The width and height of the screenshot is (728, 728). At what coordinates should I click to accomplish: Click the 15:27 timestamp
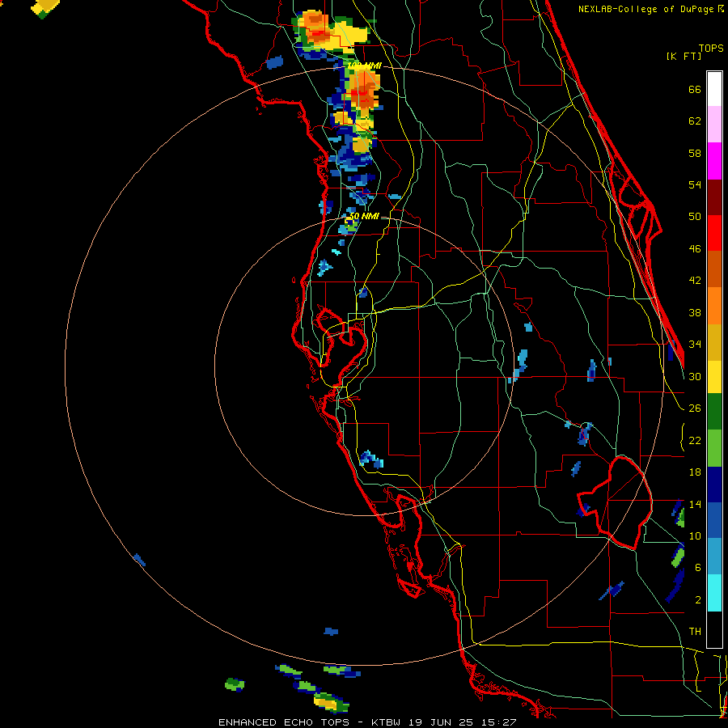coord(498,722)
